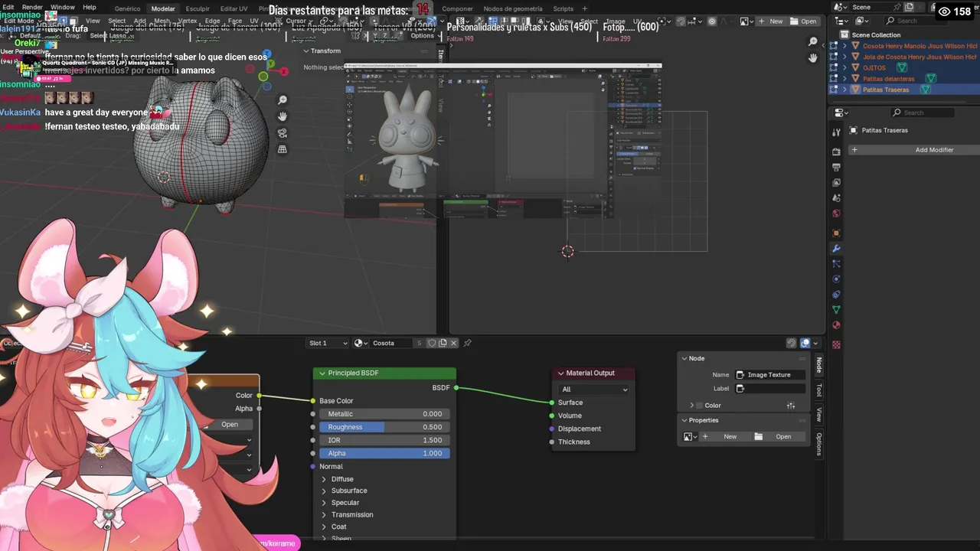Expand the OJITOS collection in outliner
The height and width of the screenshot is (551, 980).
tap(844, 67)
